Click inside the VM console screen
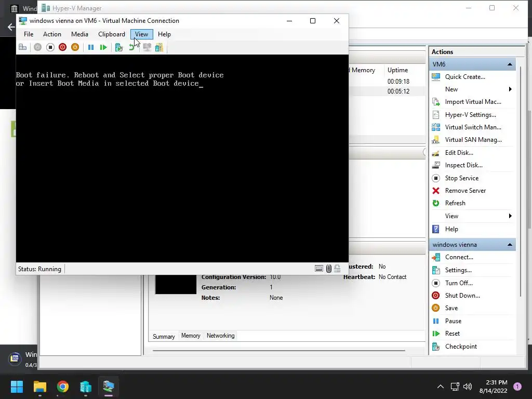The image size is (532, 399). click(182, 158)
